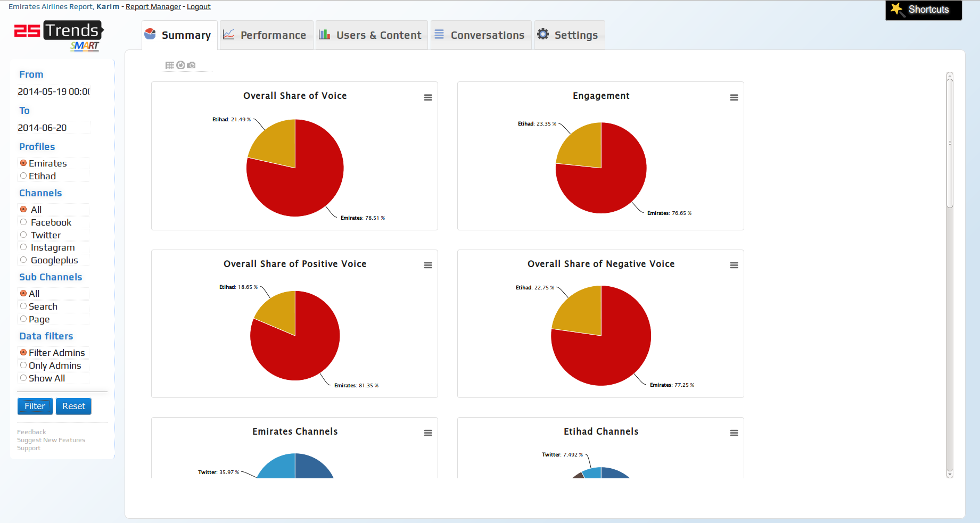Open the Overall Share of Negative Voice chart menu
This screenshot has width=980, height=523.
coord(734,265)
